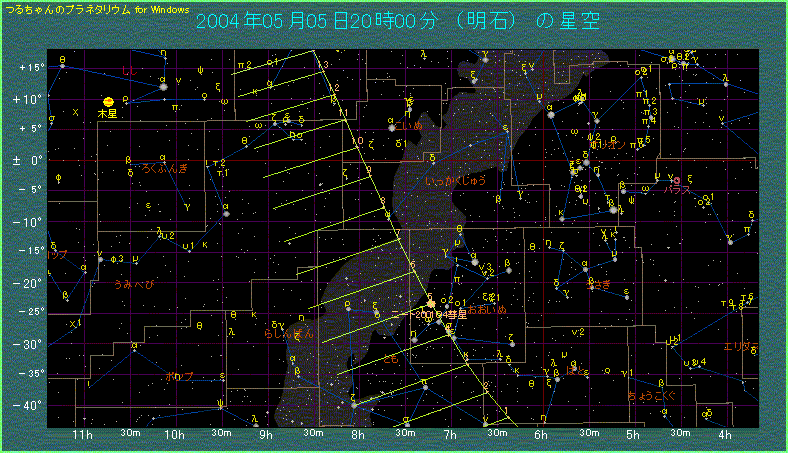The height and width of the screenshot is (453, 788).
Task: Select the Betelgeuse star in Orion
Action: (551, 116)
